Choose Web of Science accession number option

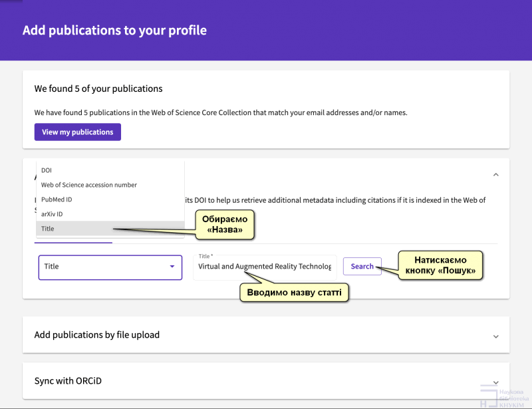coord(89,185)
